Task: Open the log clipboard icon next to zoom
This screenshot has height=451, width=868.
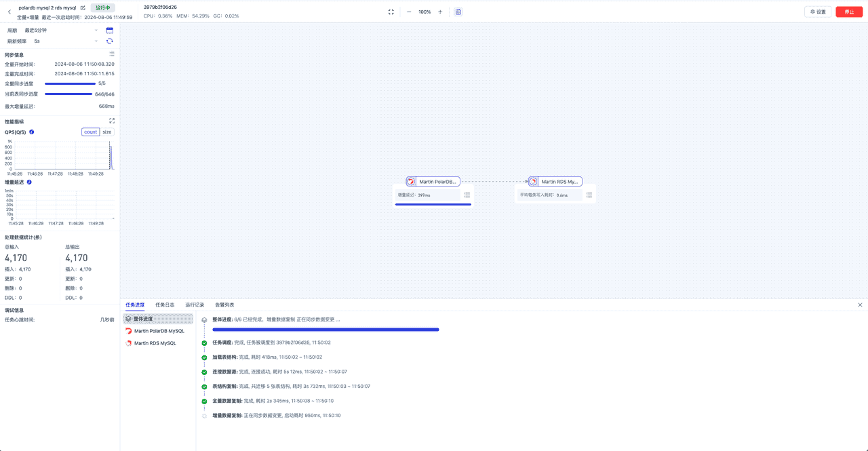Action: point(458,12)
